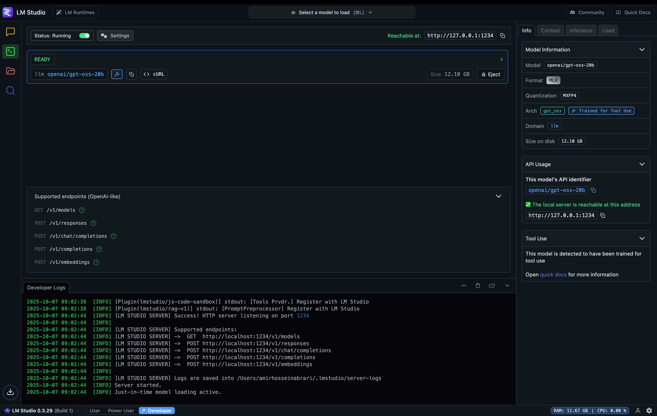Switch to the Context tab
Image resolution: width=657 pixels, height=416 pixels.
(550, 30)
